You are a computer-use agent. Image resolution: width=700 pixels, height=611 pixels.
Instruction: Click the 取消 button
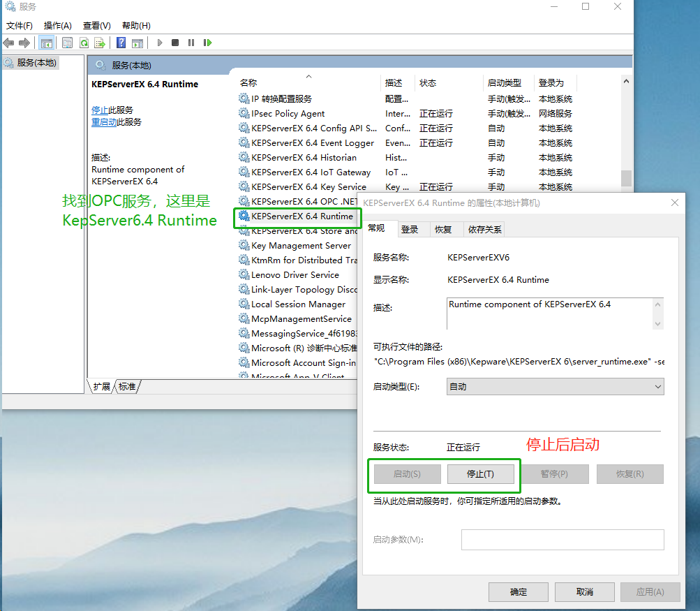585,591
